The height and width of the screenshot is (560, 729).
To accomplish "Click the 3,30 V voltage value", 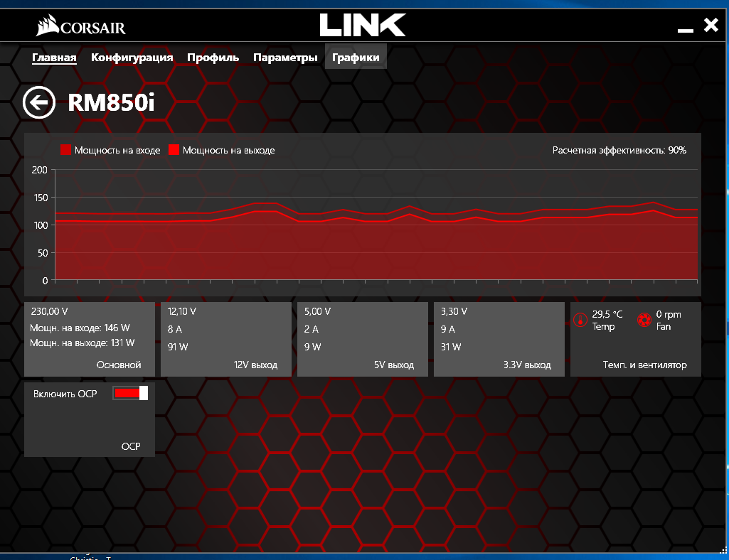I will [x=454, y=311].
